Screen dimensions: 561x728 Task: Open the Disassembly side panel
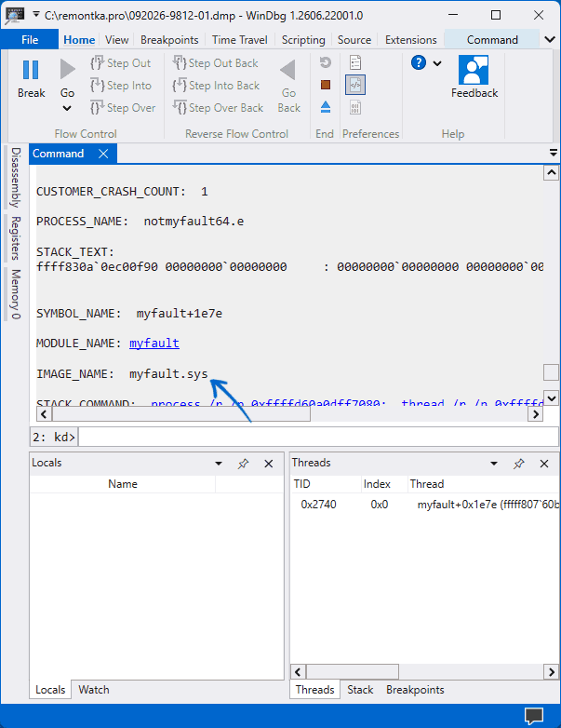16,178
